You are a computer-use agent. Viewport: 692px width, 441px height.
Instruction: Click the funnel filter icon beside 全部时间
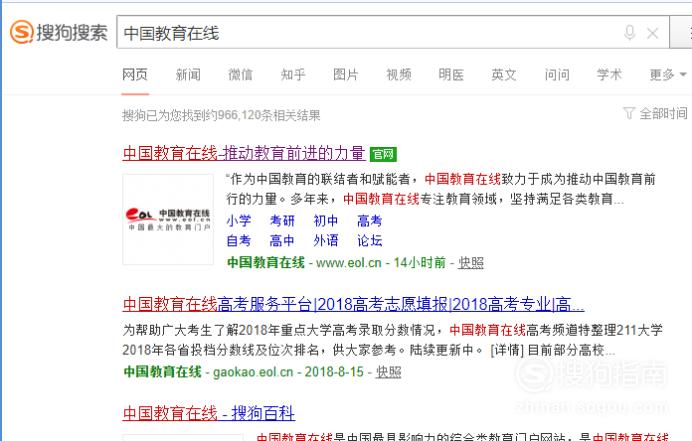[x=628, y=113]
